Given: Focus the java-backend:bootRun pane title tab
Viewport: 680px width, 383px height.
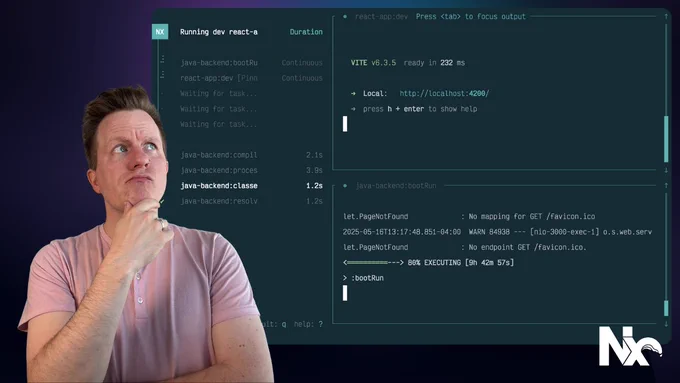Looking at the screenshot, I should (x=396, y=186).
